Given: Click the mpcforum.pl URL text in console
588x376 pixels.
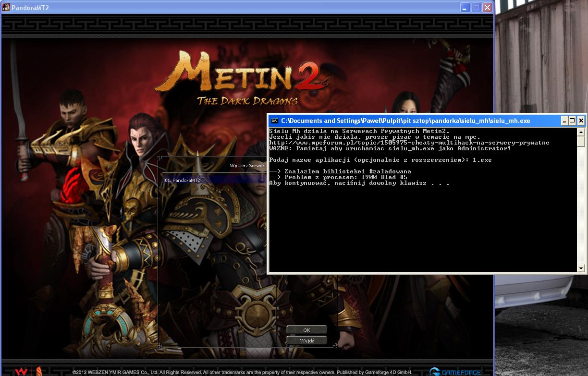Looking at the screenshot, I should point(409,143).
